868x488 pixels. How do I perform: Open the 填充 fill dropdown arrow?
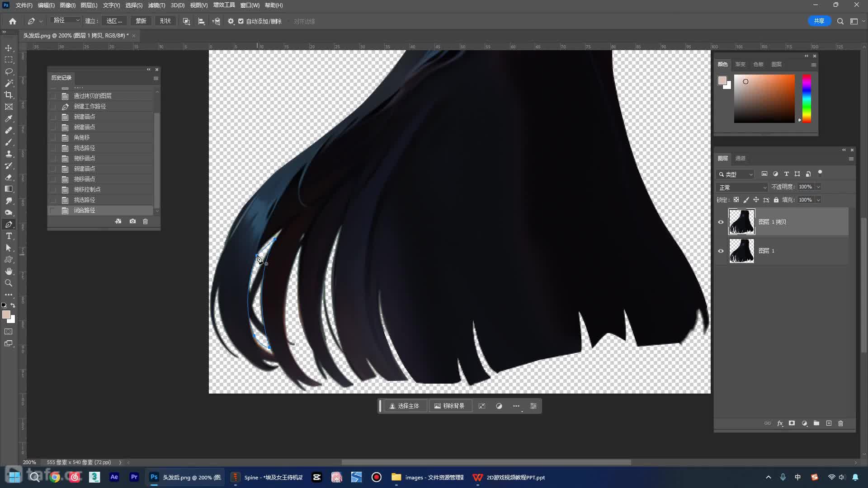tap(818, 200)
